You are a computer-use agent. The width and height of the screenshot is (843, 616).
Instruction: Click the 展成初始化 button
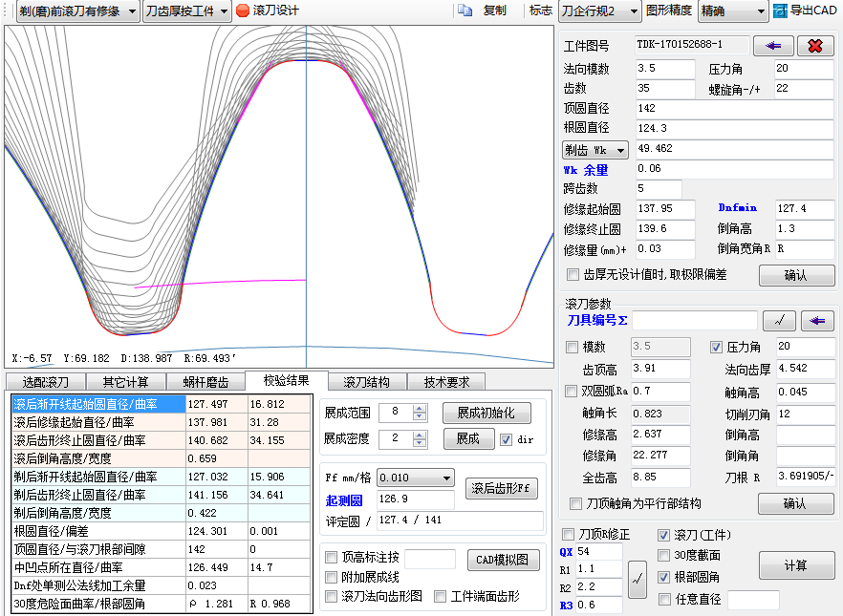click(486, 413)
